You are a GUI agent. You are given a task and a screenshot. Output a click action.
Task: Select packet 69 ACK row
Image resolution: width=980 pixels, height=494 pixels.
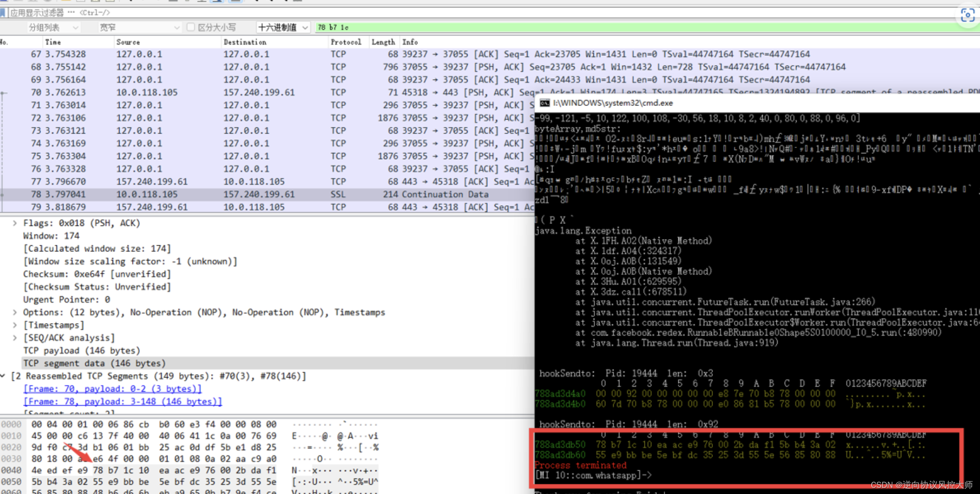[x=490, y=80]
